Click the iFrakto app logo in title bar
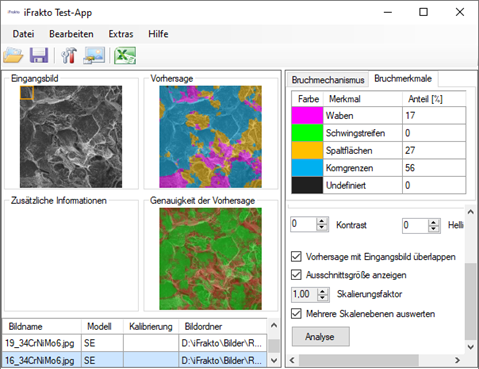This screenshot has width=479, height=369. [x=14, y=12]
